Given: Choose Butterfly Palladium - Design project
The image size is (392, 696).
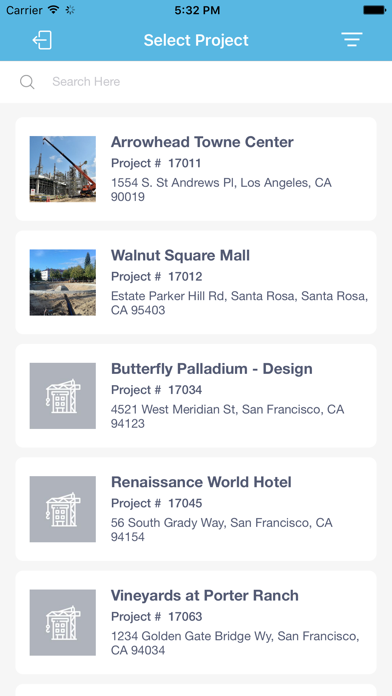Looking at the screenshot, I should 196,396.
